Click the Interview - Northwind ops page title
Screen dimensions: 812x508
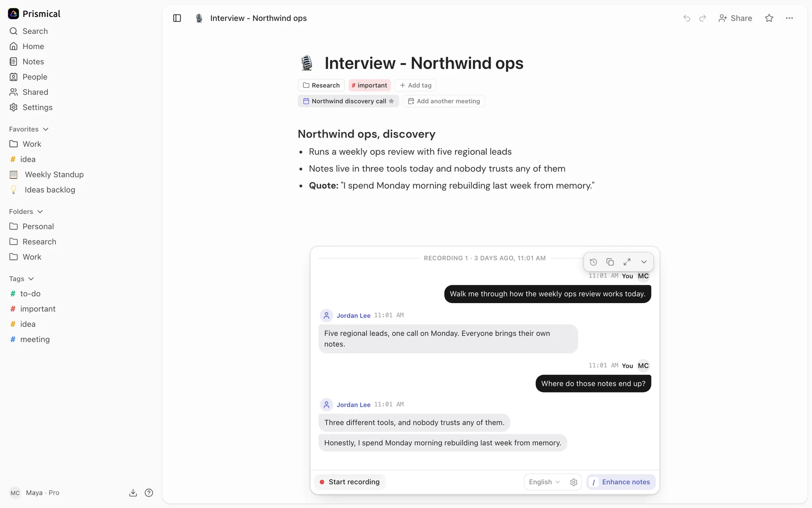424,63
